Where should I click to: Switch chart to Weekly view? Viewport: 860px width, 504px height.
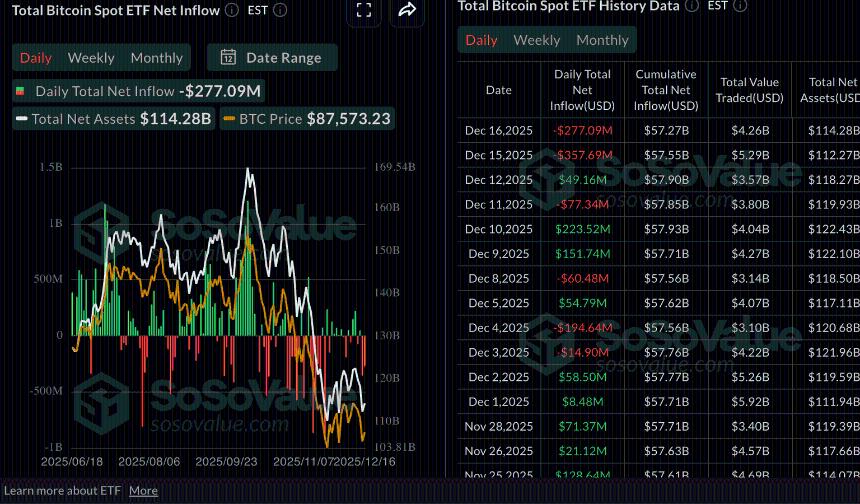click(91, 57)
